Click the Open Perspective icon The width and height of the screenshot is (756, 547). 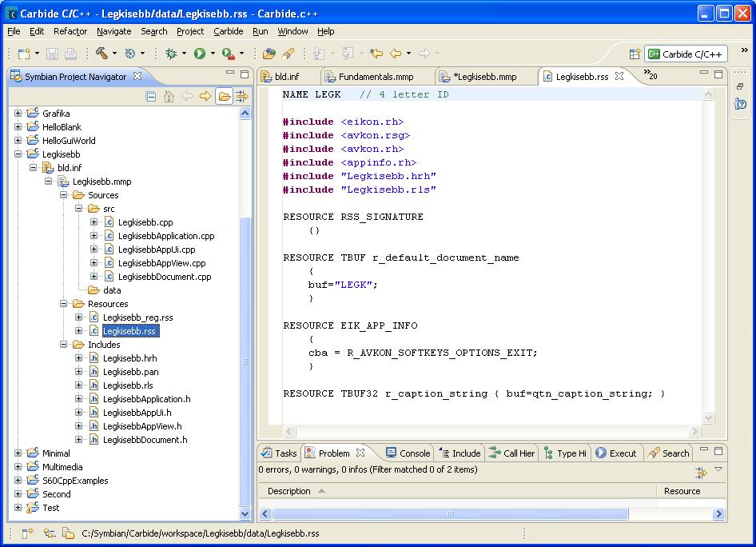(x=635, y=54)
